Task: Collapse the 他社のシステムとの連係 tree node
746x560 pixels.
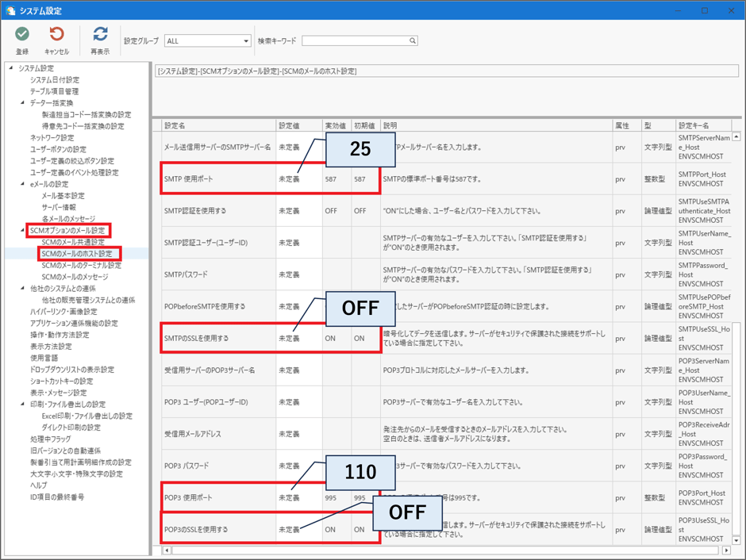Action: pos(22,289)
